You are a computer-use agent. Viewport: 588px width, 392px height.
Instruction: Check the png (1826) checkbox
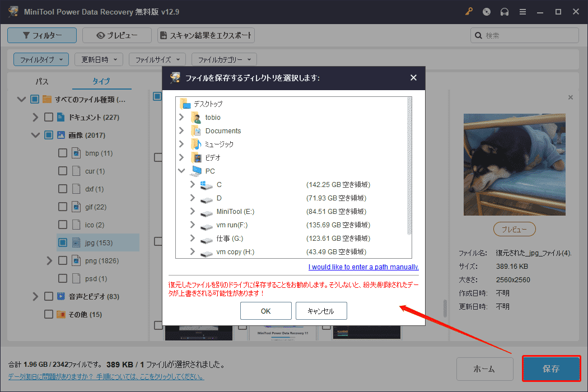pos(63,261)
